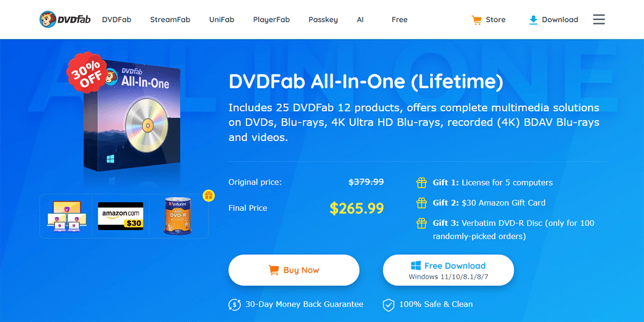Click the gift badge above thumbnails

tap(209, 196)
